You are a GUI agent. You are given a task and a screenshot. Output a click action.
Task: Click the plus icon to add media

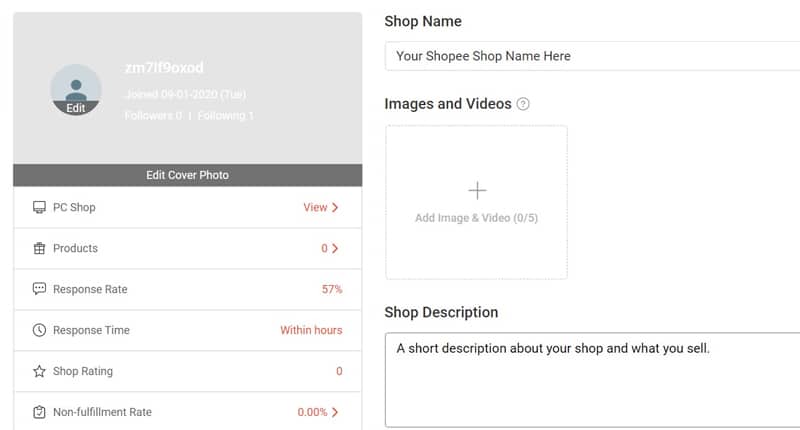pos(477,190)
